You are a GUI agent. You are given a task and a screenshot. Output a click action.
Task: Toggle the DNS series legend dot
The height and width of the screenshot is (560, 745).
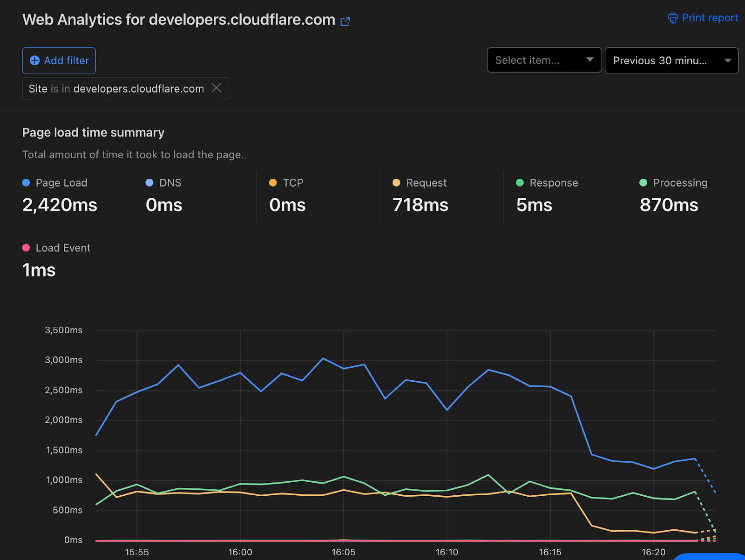(x=149, y=183)
